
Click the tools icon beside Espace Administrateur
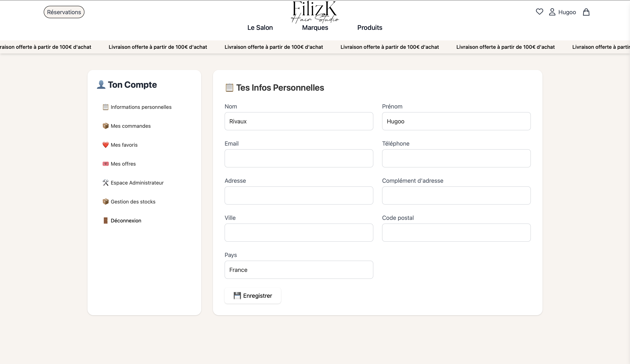click(106, 183)
